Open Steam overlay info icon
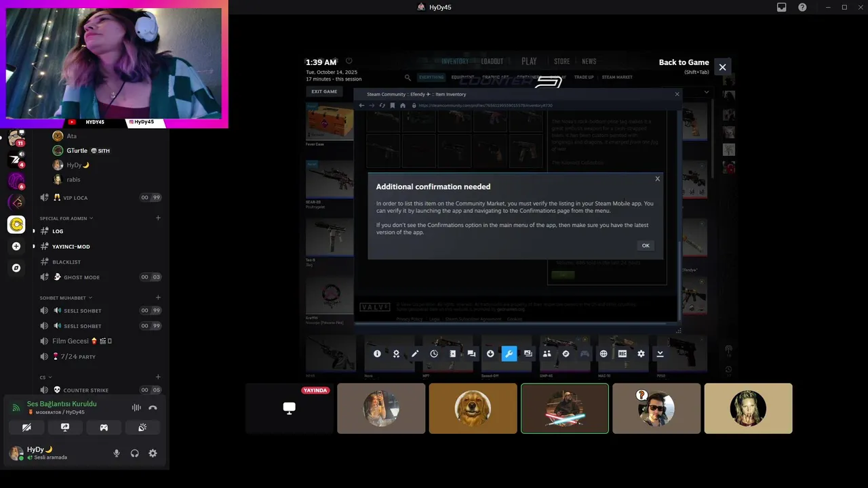 click(377, 354)
